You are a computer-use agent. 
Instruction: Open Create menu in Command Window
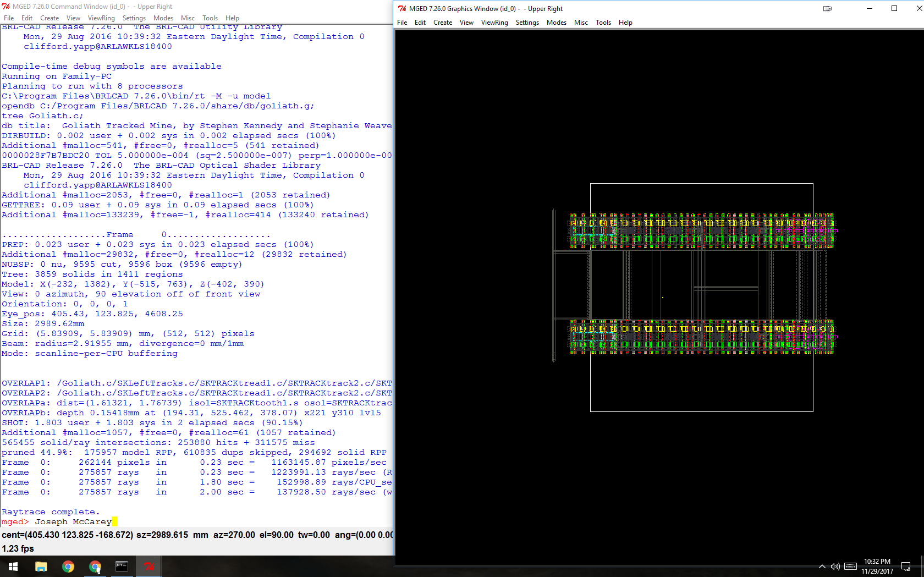point(50,18)
